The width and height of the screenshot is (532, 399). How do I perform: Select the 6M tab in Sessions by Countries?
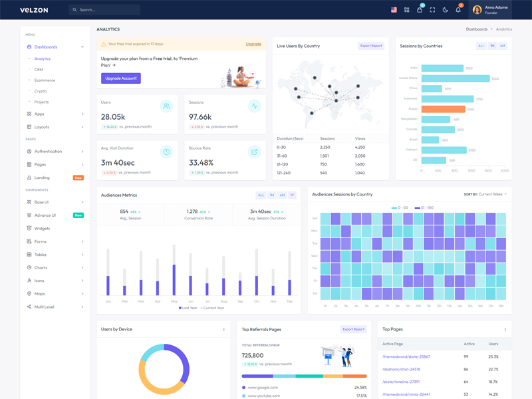coord(502,46)
